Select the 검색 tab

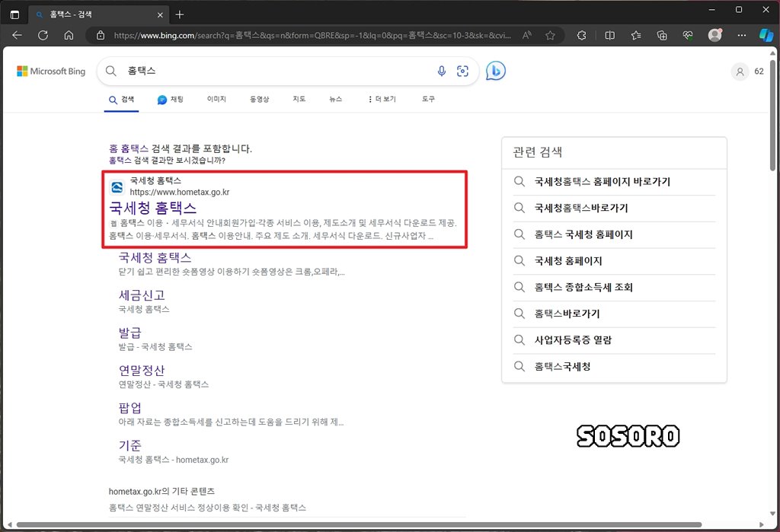(x=121, y=100)
